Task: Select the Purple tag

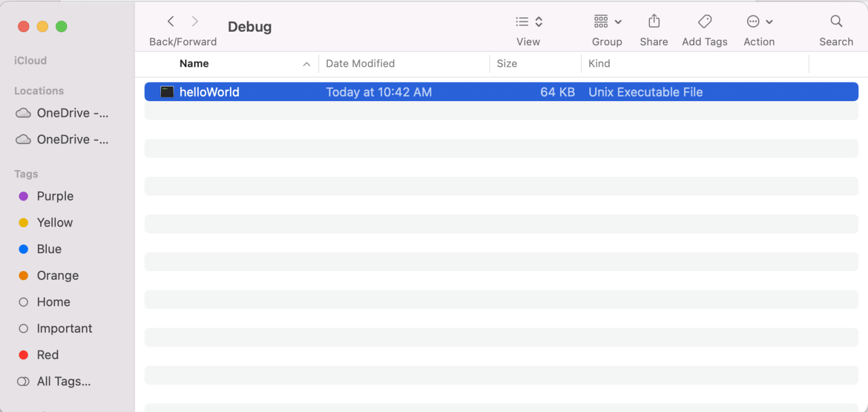Action: click(x=55, y=196)
